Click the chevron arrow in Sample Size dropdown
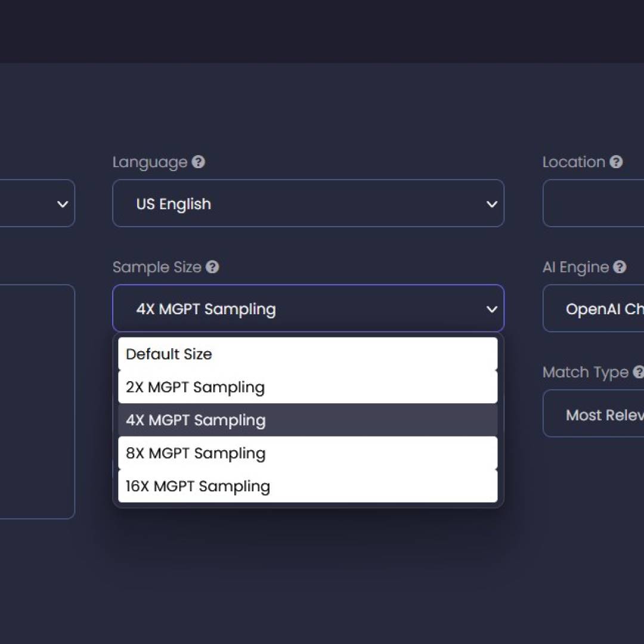This screenshot has width=644, height=644. point(491,309)
